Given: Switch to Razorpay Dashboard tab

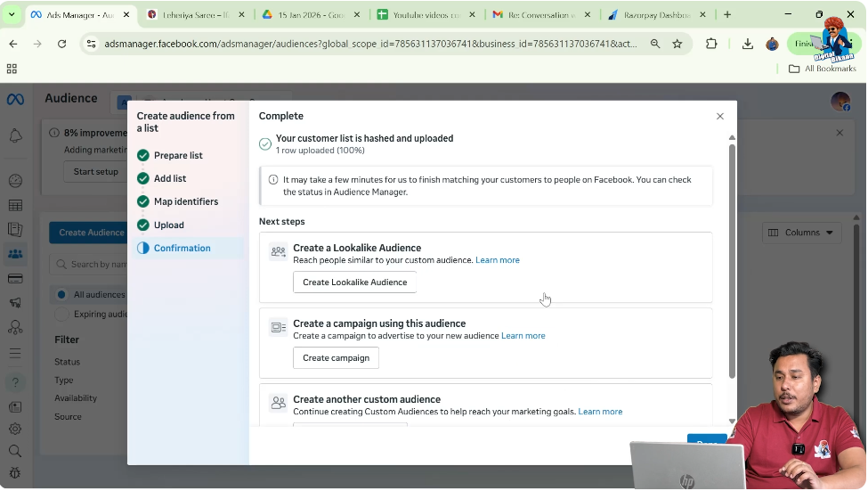Looking at the screenshot, I should pyautogui.click(x=656, y=15).
